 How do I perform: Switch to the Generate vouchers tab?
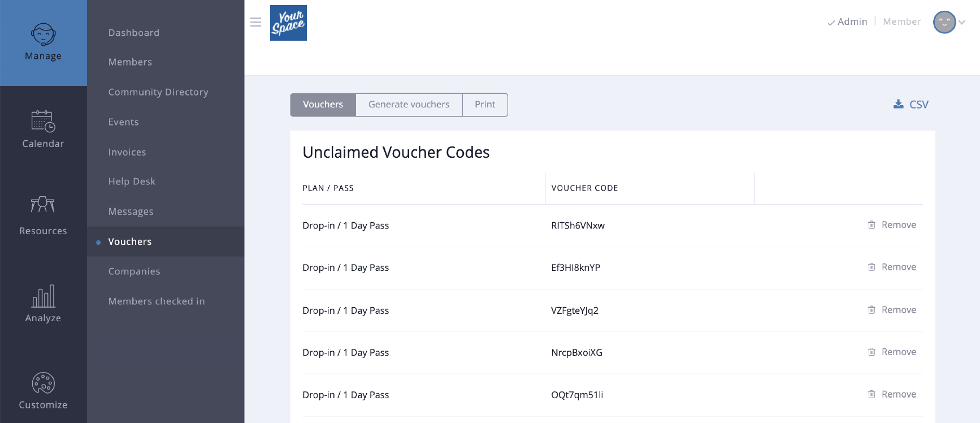[409, 104]
